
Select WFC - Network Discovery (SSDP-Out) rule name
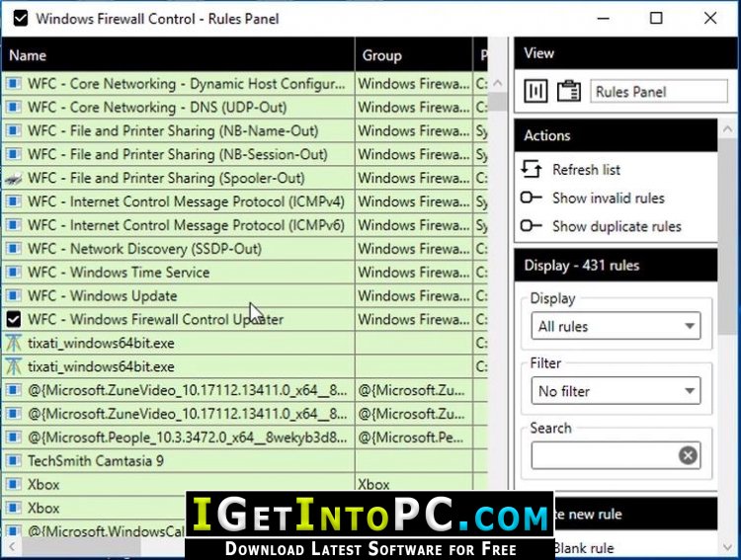click(x=144, y=249)
